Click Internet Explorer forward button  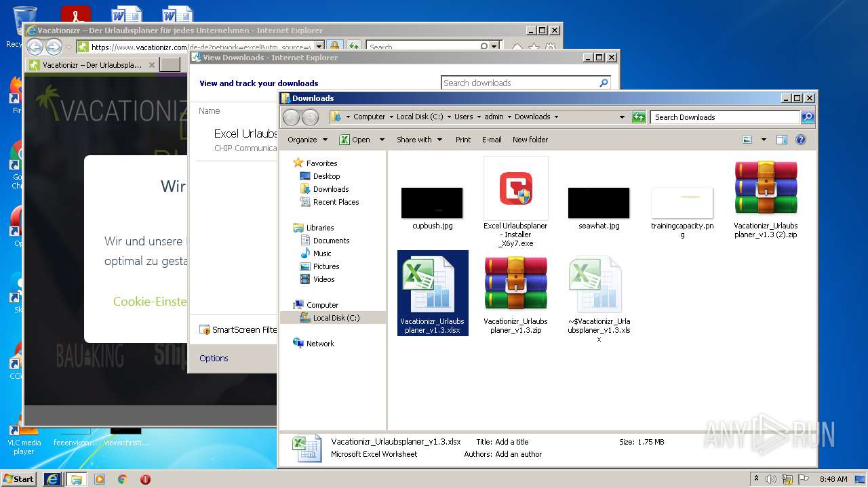point(54,47)
